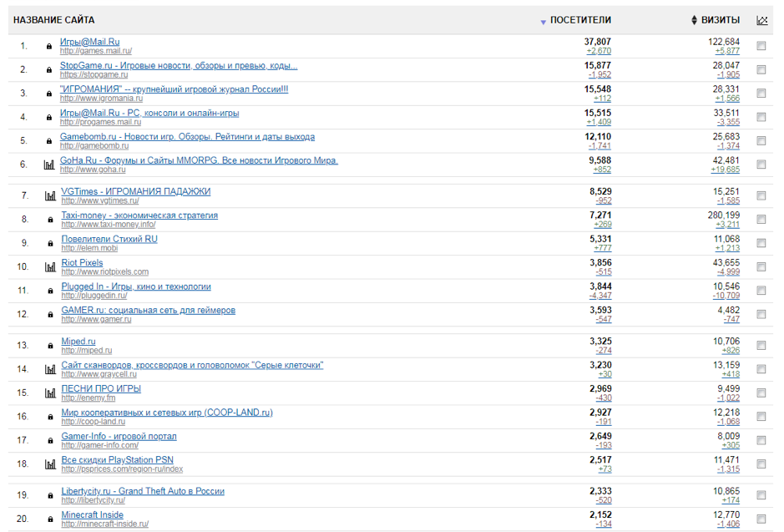Open http://www.taxi-money.info/ URL
The width and height of the screenshot is (784, 532).
(109, 224)
